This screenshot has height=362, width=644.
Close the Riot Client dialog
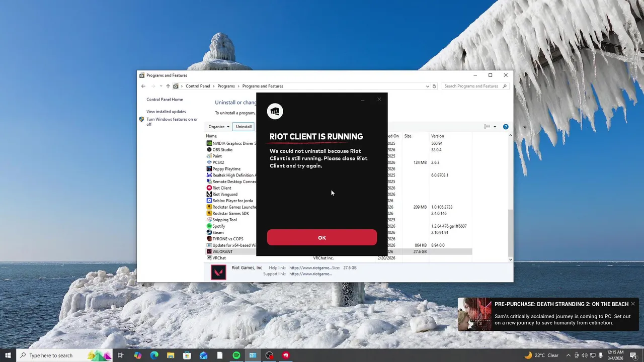tap(379, 100)
